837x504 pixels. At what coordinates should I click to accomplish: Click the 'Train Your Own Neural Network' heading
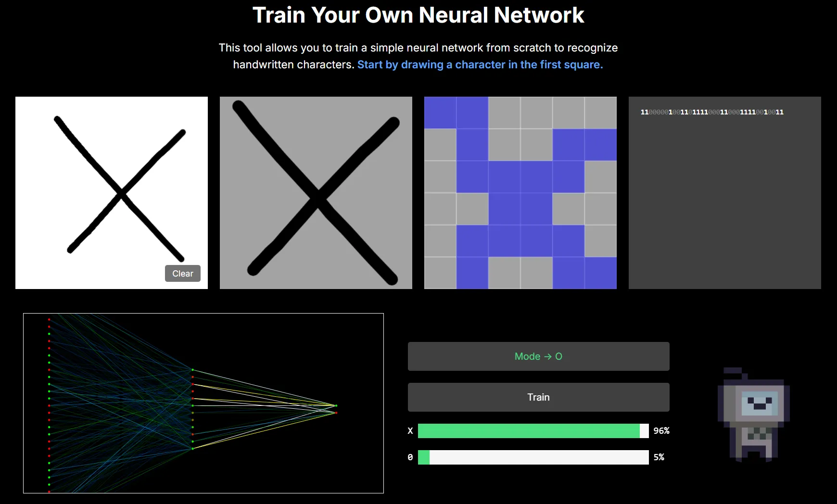[418, 15]
